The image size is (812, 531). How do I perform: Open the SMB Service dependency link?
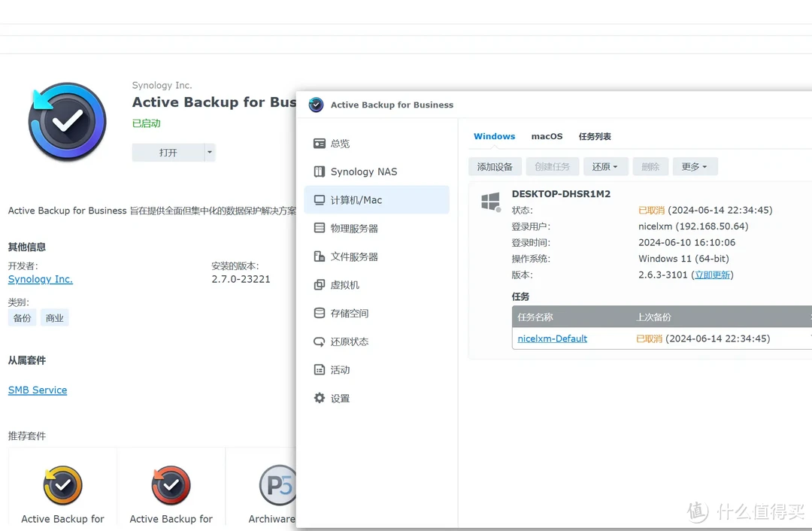38,390
